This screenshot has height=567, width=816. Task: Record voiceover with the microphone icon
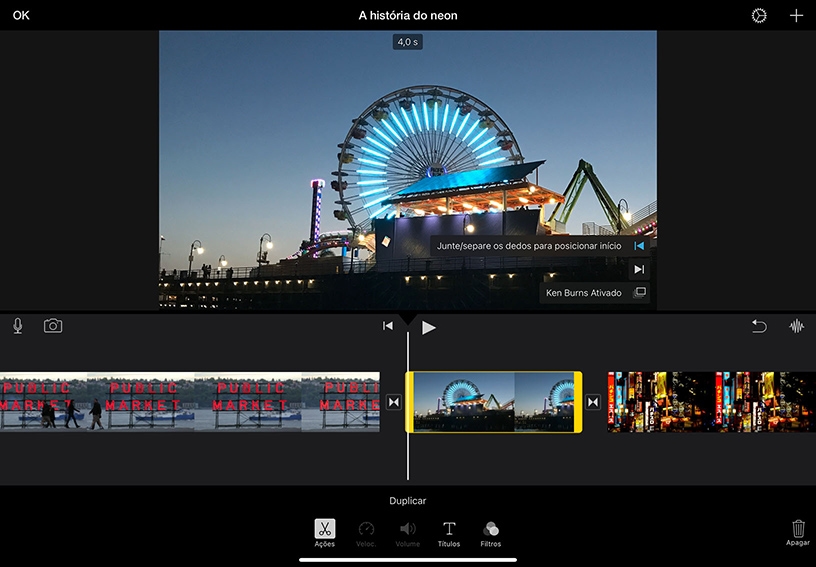(18, 326)
